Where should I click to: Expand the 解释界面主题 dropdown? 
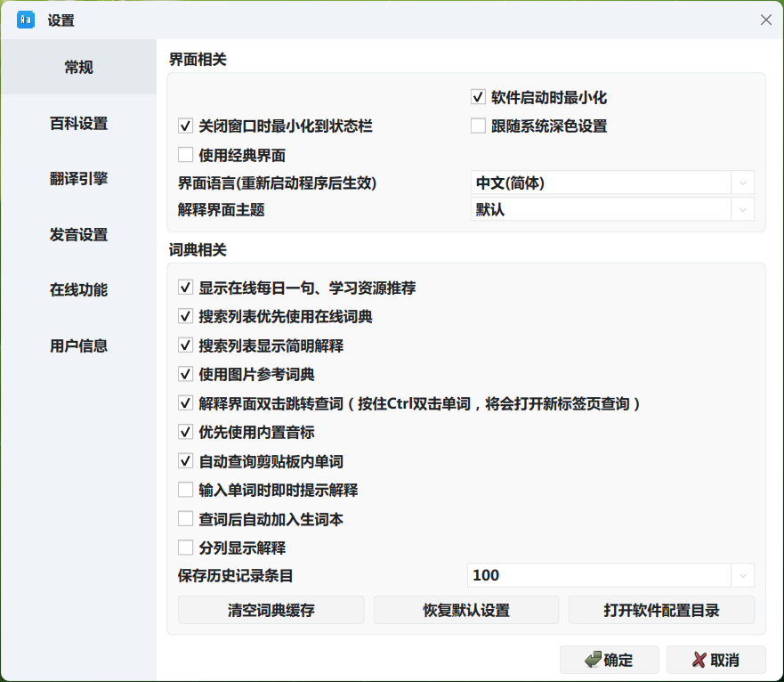point(612,209)
